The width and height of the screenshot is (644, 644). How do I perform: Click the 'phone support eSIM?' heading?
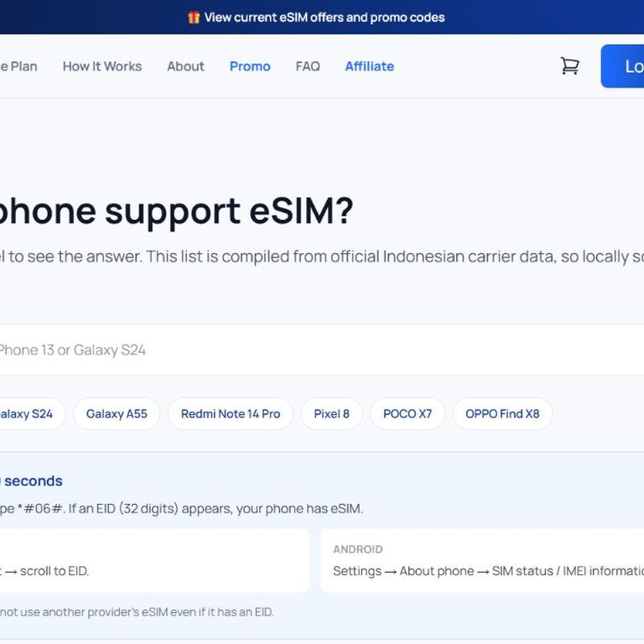[x=176, y=211]
